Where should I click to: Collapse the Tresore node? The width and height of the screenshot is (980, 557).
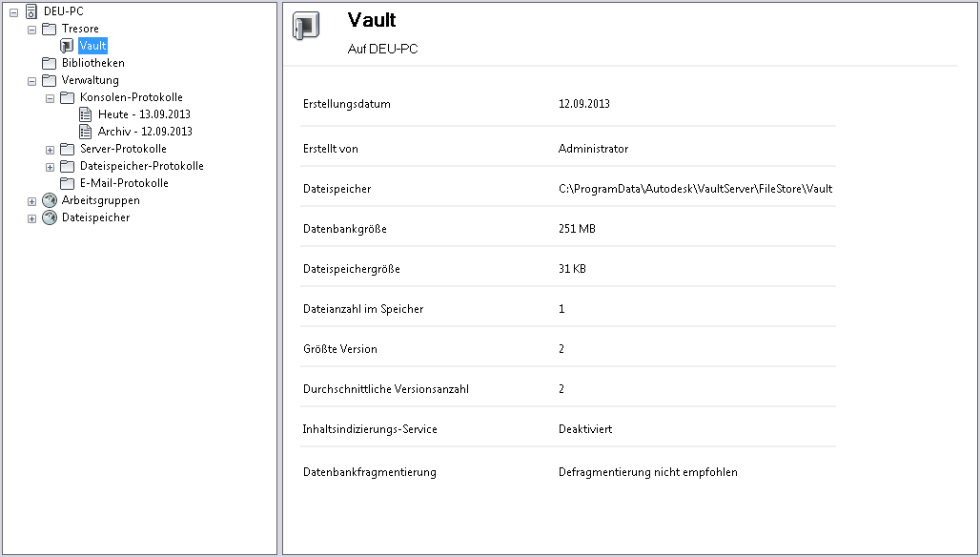pyautogui.click(x=31, y=29)
